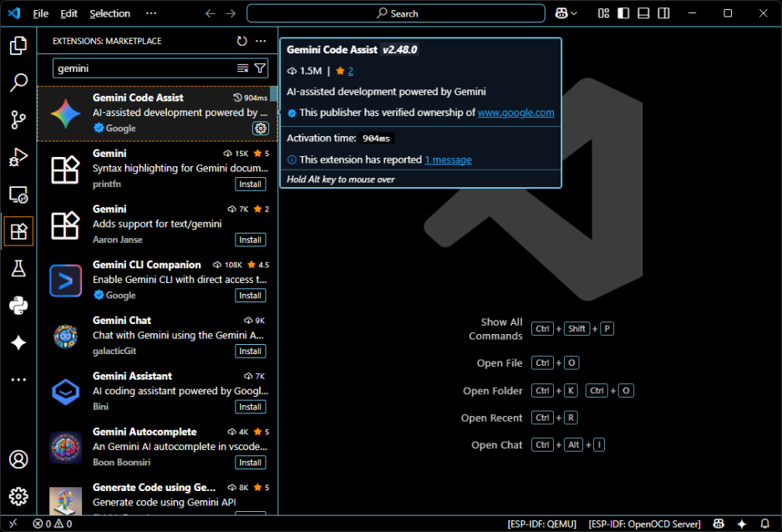Click the Gemini Code Assist v2.48.0 version label
Viewport: 782px width, 532px height.
pyautogui.click(x=399, y=49)
